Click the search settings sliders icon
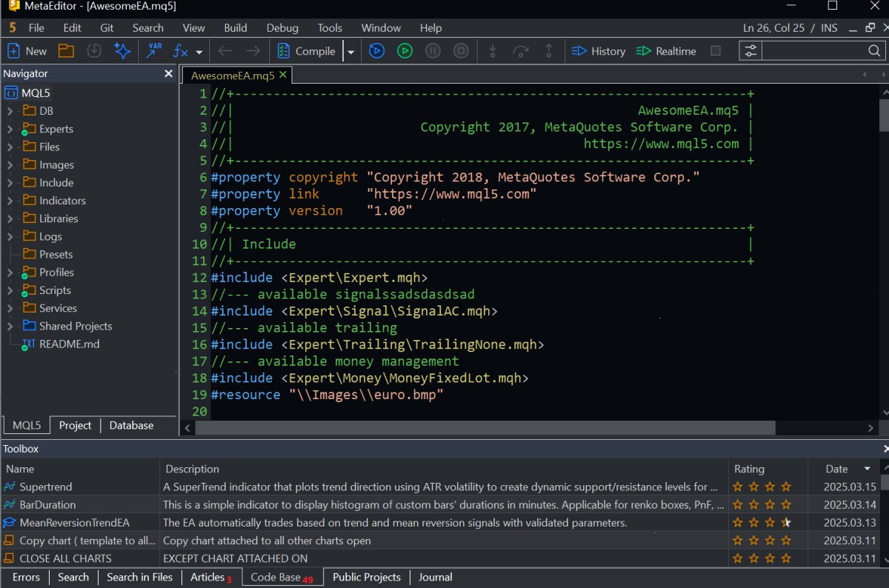 point(750,51)
